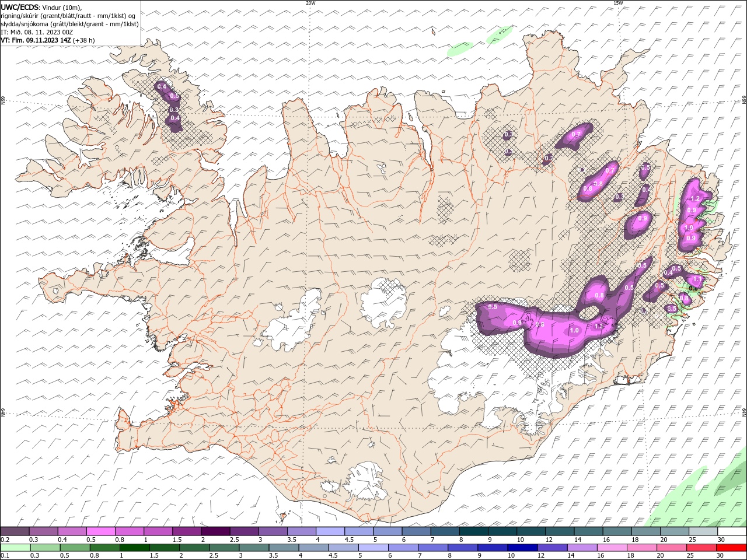Select the deep blue bottom-row swatch, 10 to 12
The width and height of the screenshot is (747, 560).
click(x=522, y=548)
